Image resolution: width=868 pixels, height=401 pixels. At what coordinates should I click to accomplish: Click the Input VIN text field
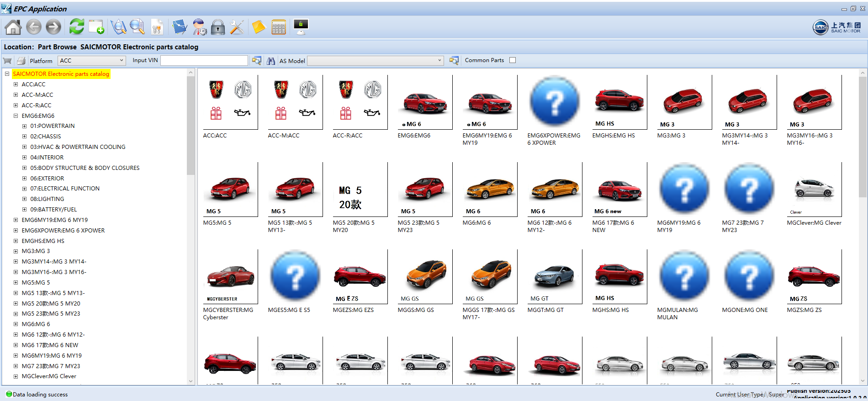click(x=204, y=60)
